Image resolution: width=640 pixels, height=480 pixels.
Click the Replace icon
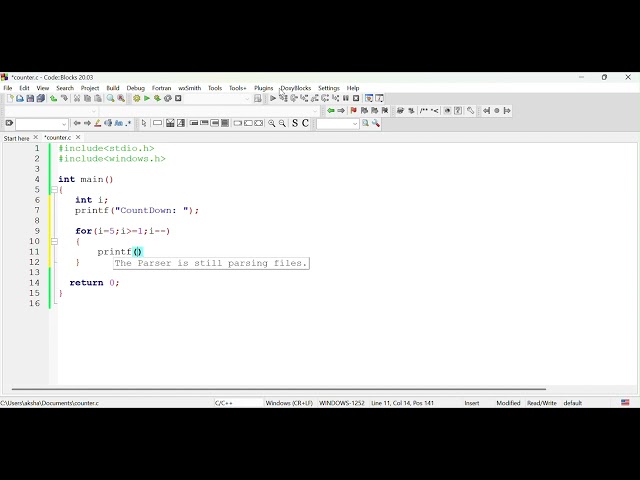[x=121, y=98]
